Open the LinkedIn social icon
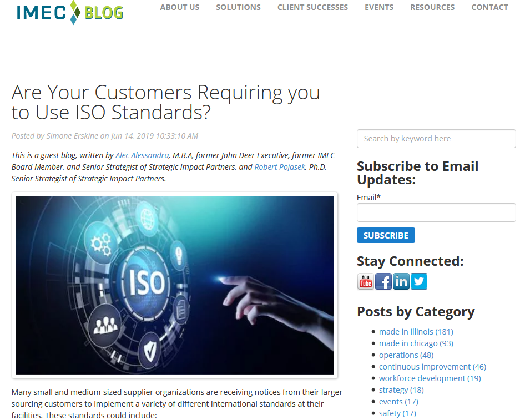This screenshot has height=420, width=525. click(401, 281)
